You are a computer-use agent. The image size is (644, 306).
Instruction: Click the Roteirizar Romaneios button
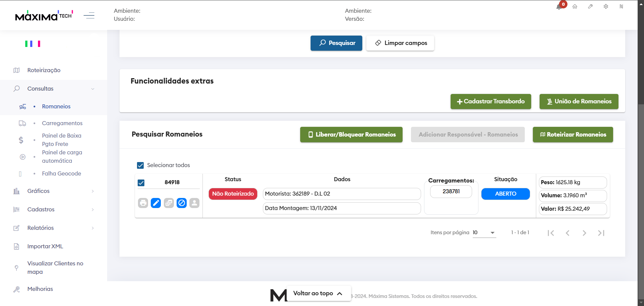[572, 135]
